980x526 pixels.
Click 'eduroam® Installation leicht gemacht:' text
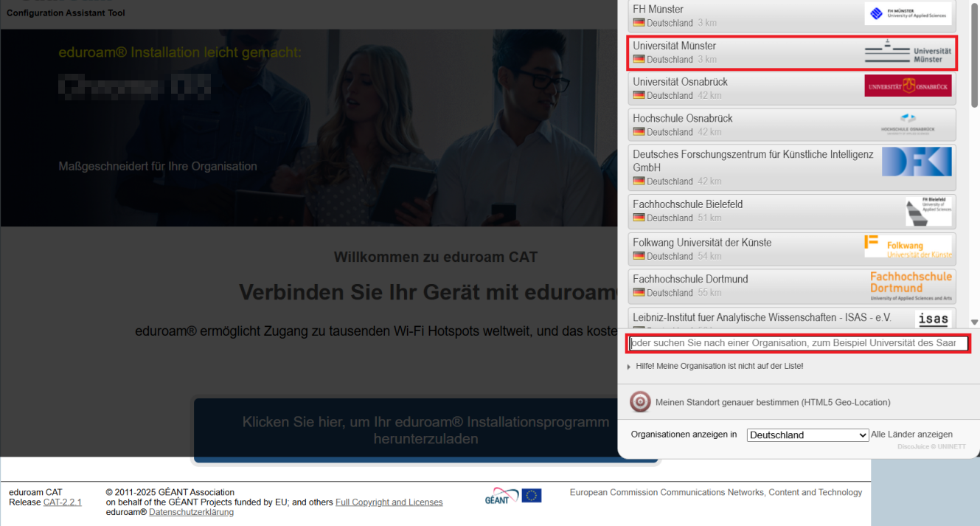[x=180, y=52]
